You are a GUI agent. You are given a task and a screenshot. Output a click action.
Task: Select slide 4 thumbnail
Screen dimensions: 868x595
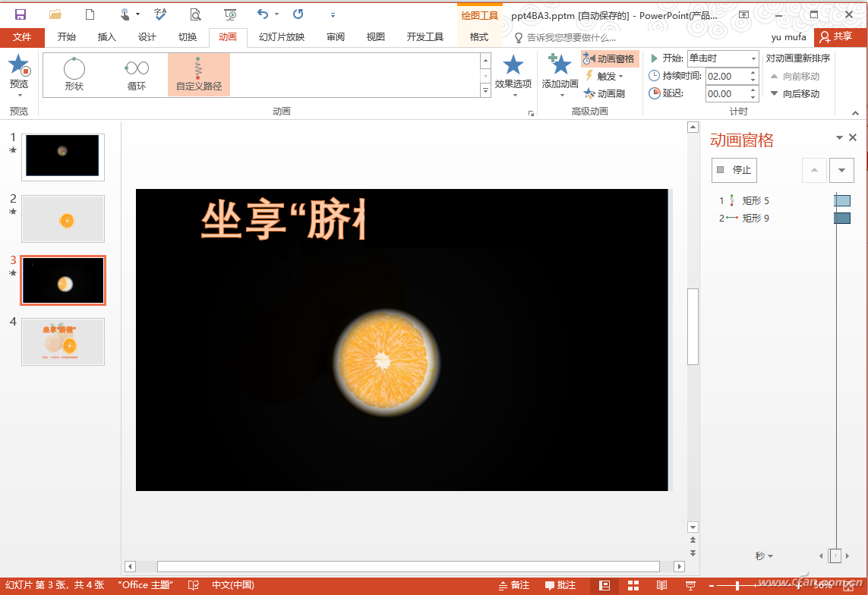pos(63,342)
